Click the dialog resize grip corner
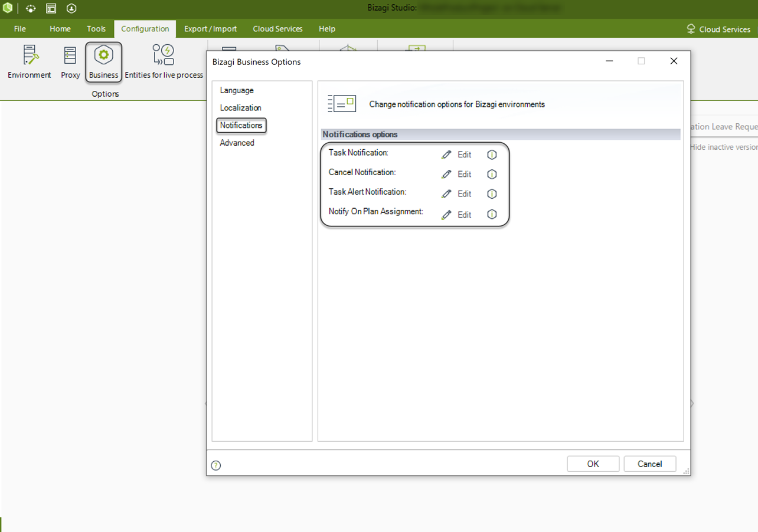Viewport: 758px width, 532px height. [687, 471]
